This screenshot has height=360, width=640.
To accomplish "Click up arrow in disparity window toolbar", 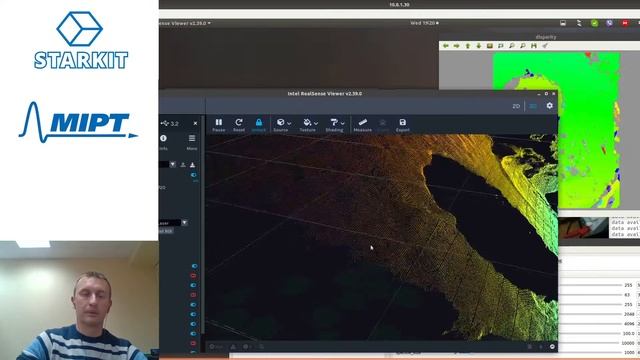I will [x=468, y=46].
